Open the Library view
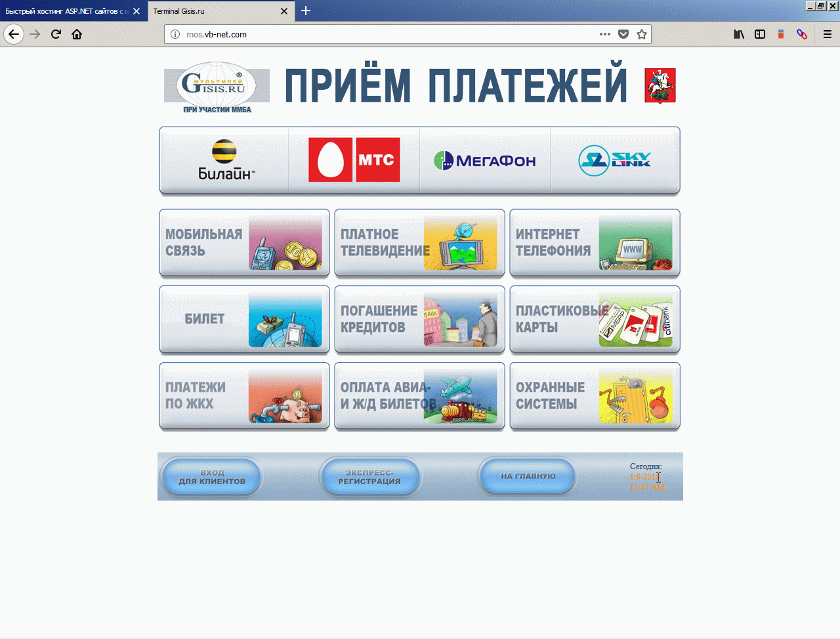Image resolution: width=840 pixels, height=639 pixels. 739,34
